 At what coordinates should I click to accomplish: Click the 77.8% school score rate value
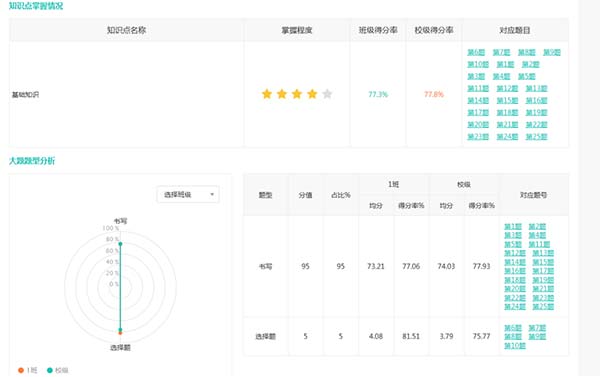click(x=434, y=94)
